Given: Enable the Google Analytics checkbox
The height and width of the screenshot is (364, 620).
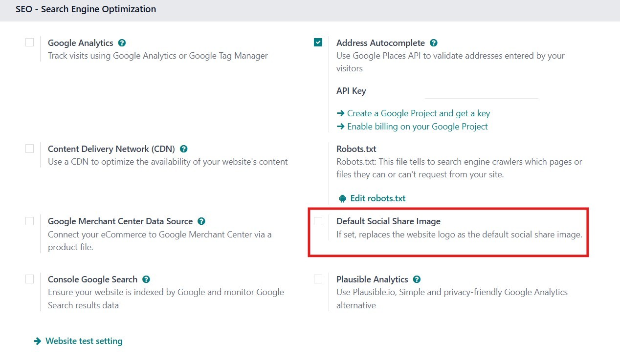Looking at the screenshot, I should pos(30,43).
